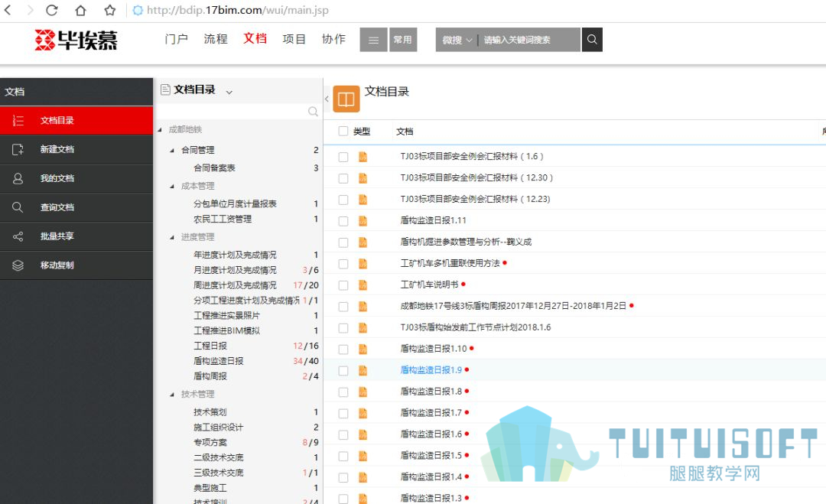
Task: Check the box for 盾构监造日报1.5
Action: point(343,456)
